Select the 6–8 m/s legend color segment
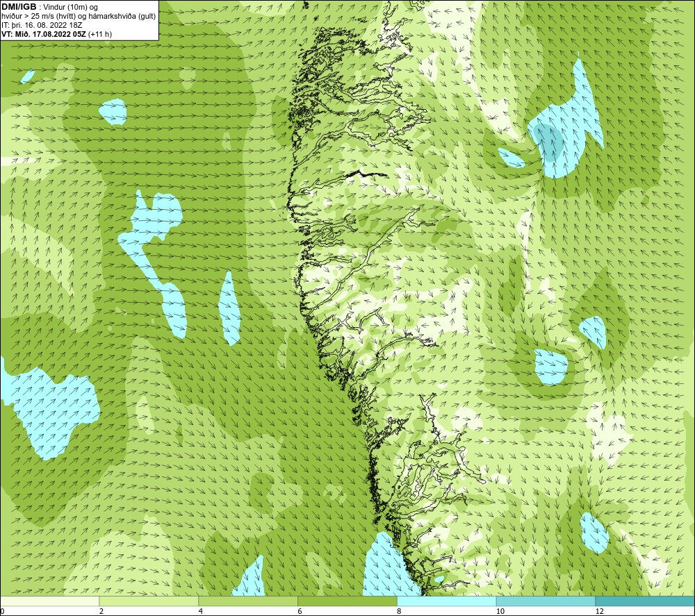Image resolution: width=695 pixels, height=616 pixels. point(347,601)
